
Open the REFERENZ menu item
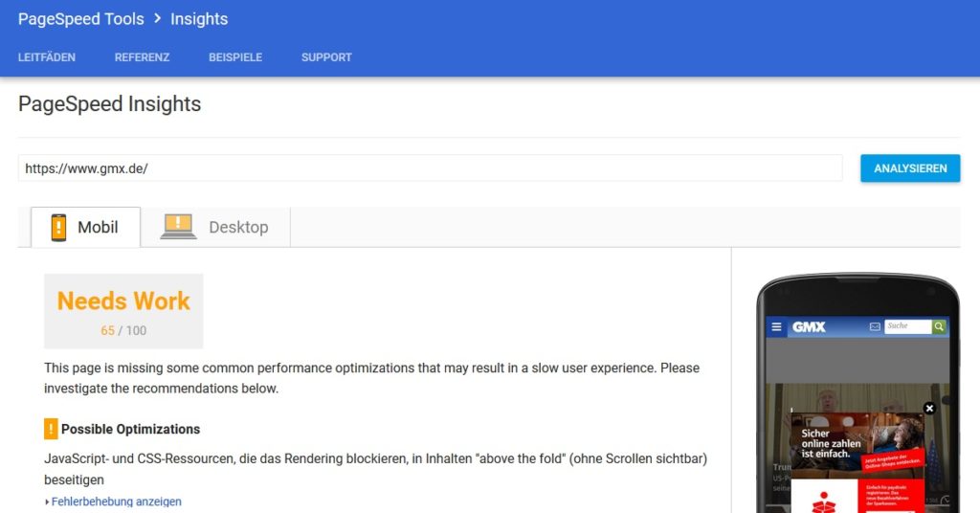142,56
